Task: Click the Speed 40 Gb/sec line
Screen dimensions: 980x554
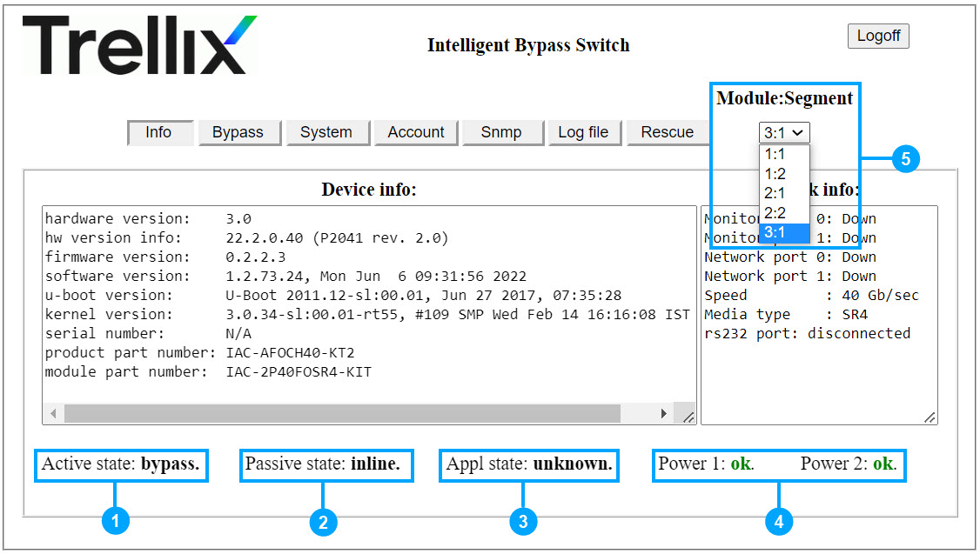Action: click(x=811, y=296)
